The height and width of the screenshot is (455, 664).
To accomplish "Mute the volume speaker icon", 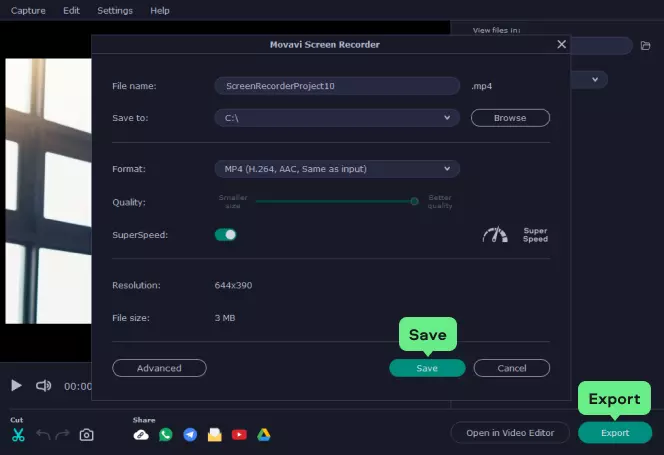I will [x=43, y=386].
